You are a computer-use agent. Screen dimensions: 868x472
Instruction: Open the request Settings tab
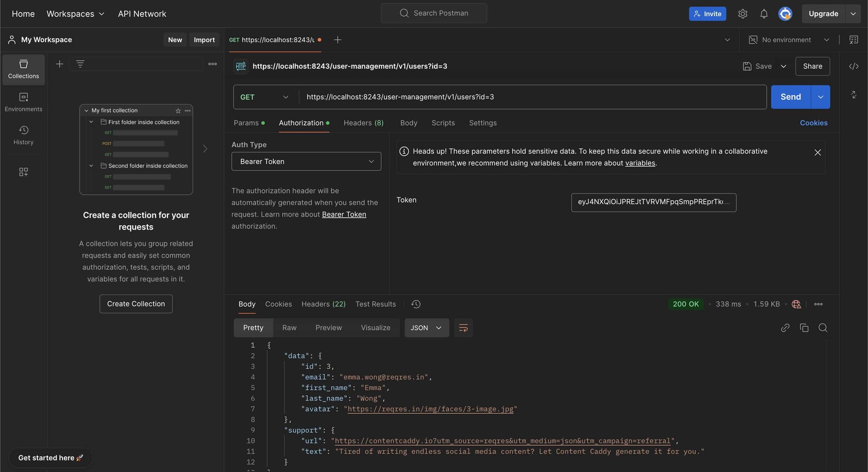(x=483, y=123)
